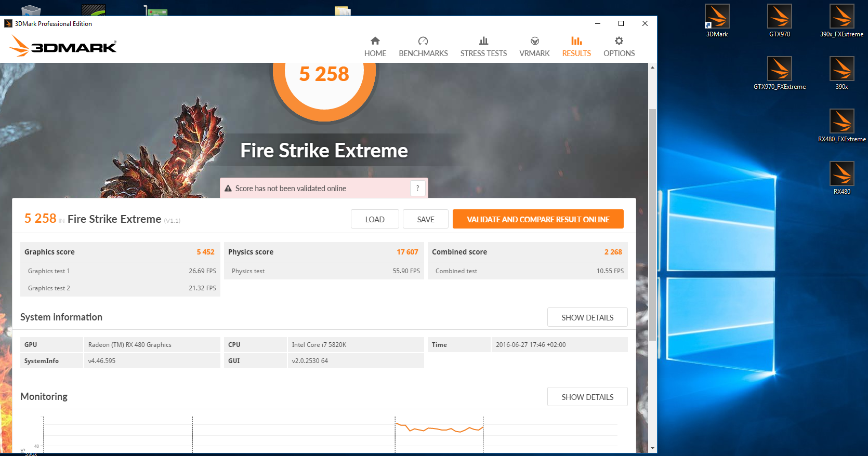The width and height of the screenshot is (868, 456).
Task: Click the score 5 258 in orange circle
Action: [x=324, y=74]
